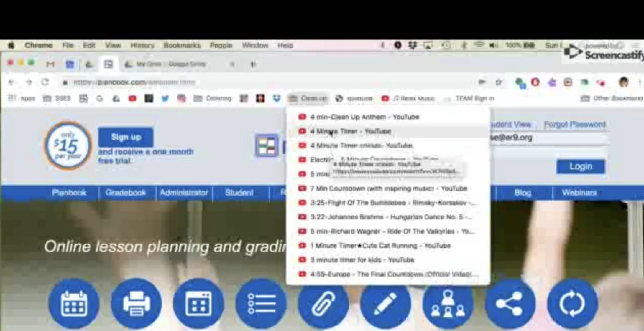Select 1 Minute Timer Cute Cat Running

click(x=388, y=246)
